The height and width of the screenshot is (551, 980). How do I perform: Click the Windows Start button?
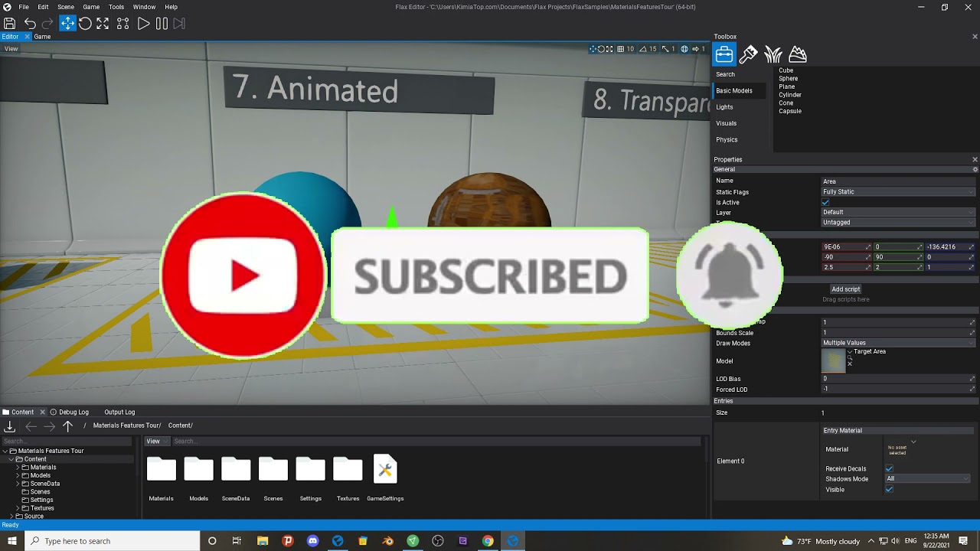[x=11, y=541]
